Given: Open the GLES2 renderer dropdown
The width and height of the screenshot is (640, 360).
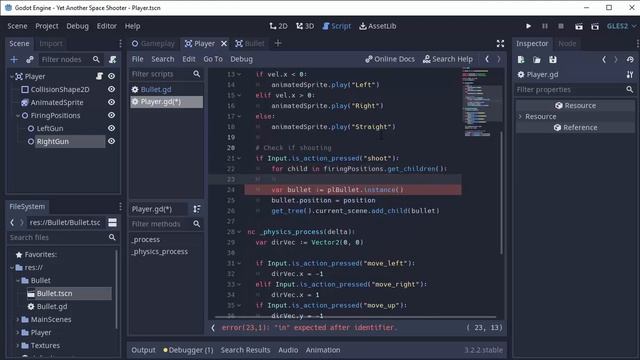Looking at the screenshot, I should 621,26.
